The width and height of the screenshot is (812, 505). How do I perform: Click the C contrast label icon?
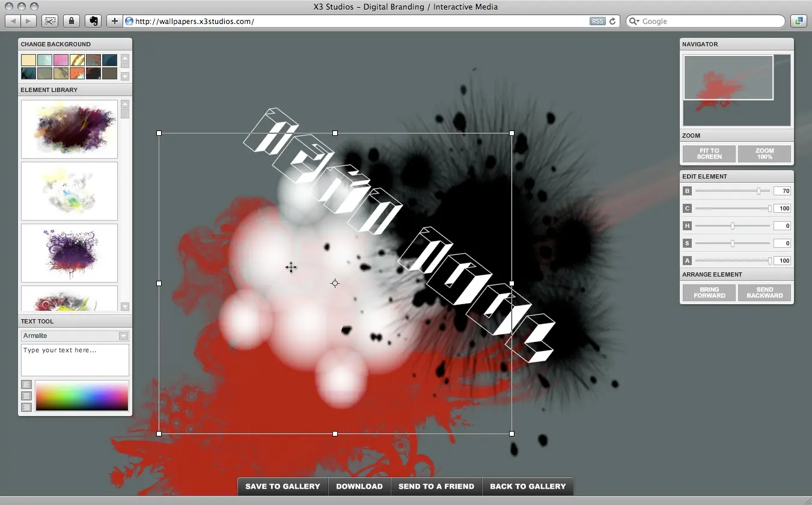688,209
